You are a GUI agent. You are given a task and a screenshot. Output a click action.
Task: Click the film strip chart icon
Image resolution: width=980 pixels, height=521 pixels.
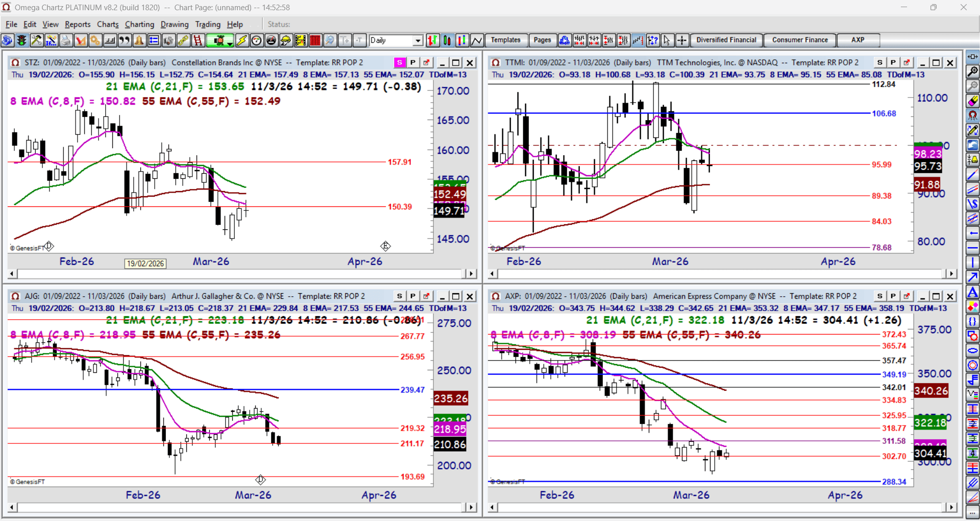click(x=301, y=40)
